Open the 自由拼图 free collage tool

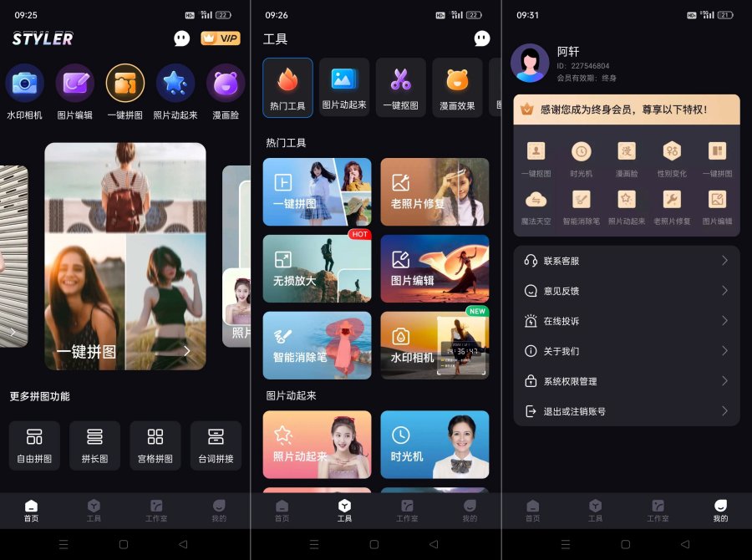[33, 445]
